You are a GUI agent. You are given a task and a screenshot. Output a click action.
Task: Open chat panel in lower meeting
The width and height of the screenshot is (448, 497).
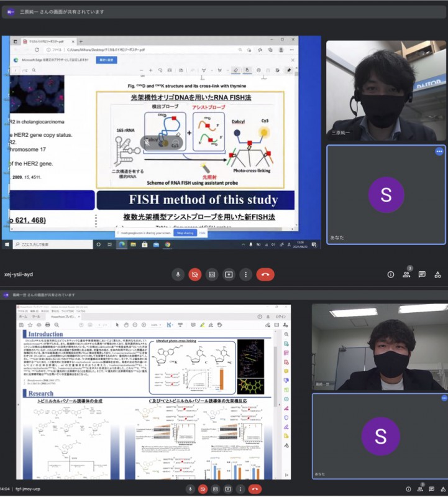click(431, 490)
